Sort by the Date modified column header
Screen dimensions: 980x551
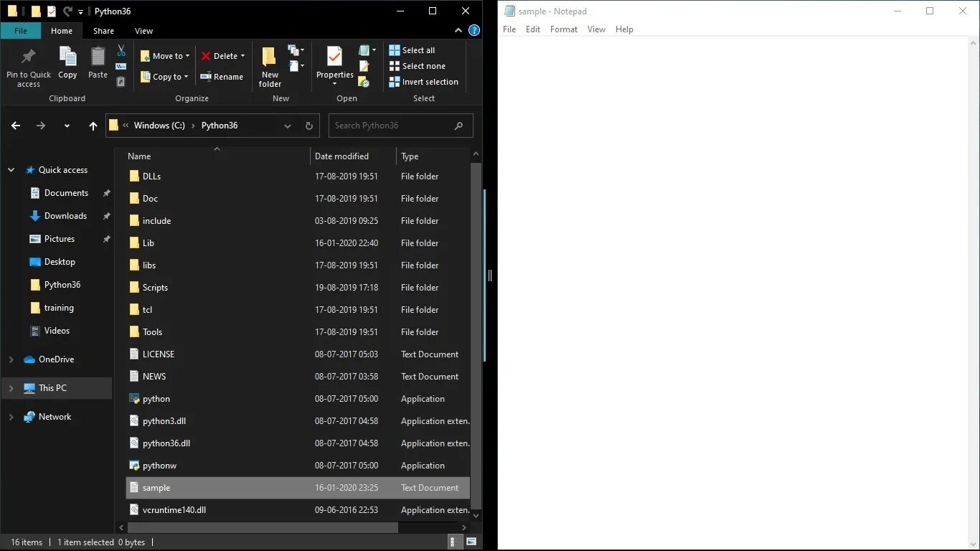point(353,156)
